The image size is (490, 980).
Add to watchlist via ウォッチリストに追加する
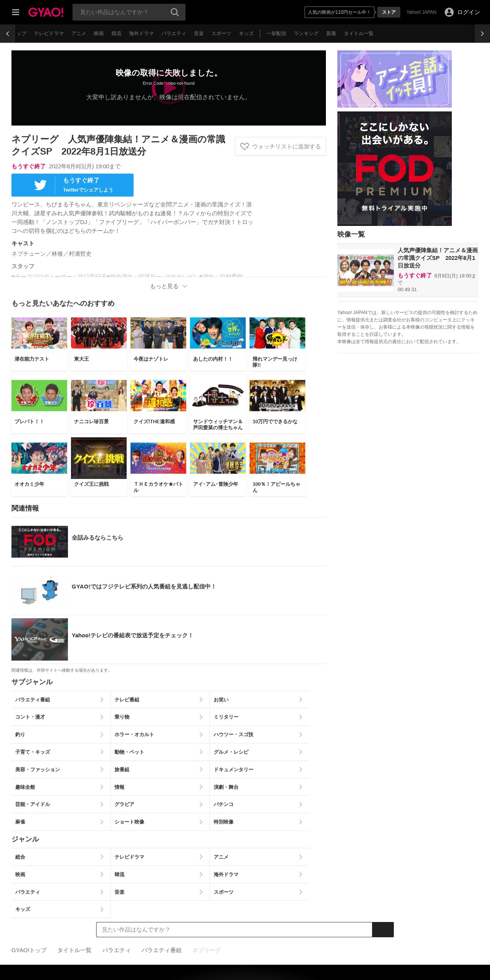point(280,146)
